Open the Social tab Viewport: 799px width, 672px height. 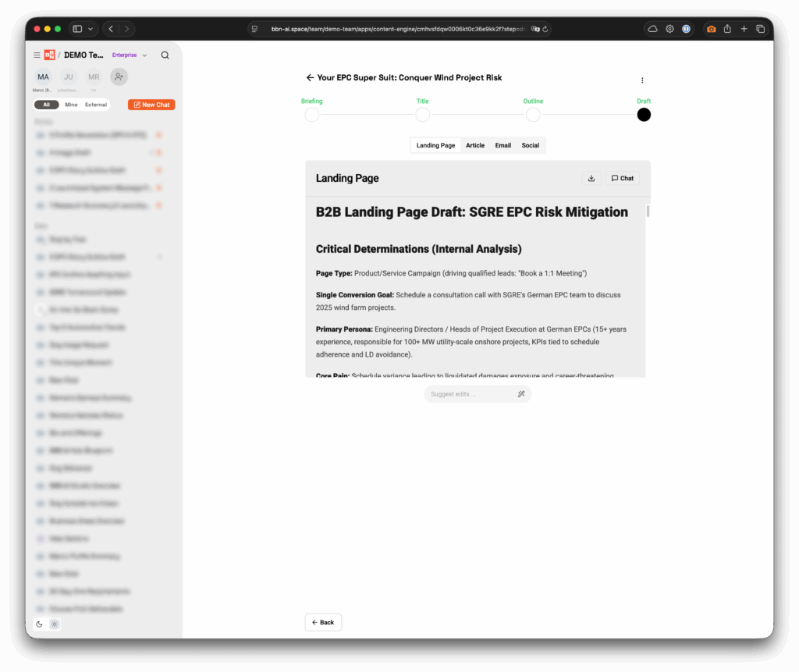point(530,145)
